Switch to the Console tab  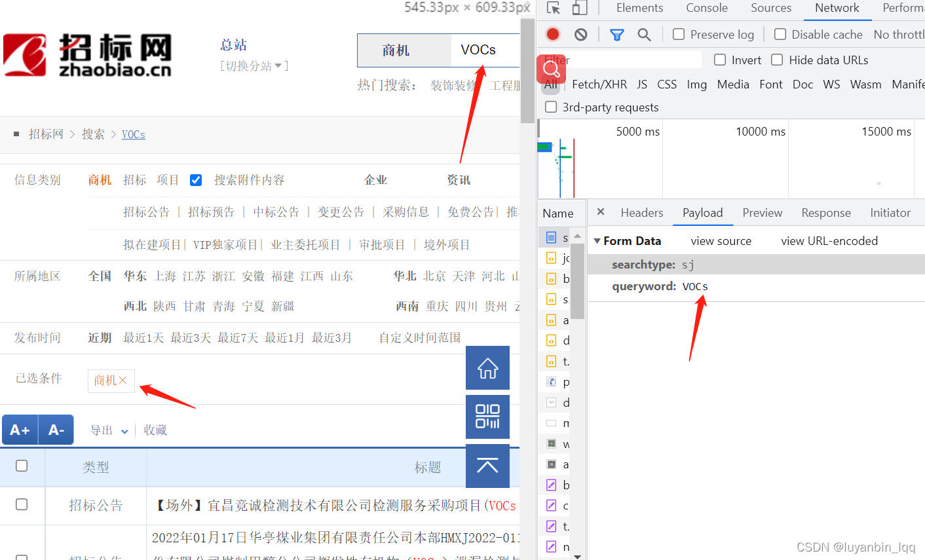(x=707, y=8)
